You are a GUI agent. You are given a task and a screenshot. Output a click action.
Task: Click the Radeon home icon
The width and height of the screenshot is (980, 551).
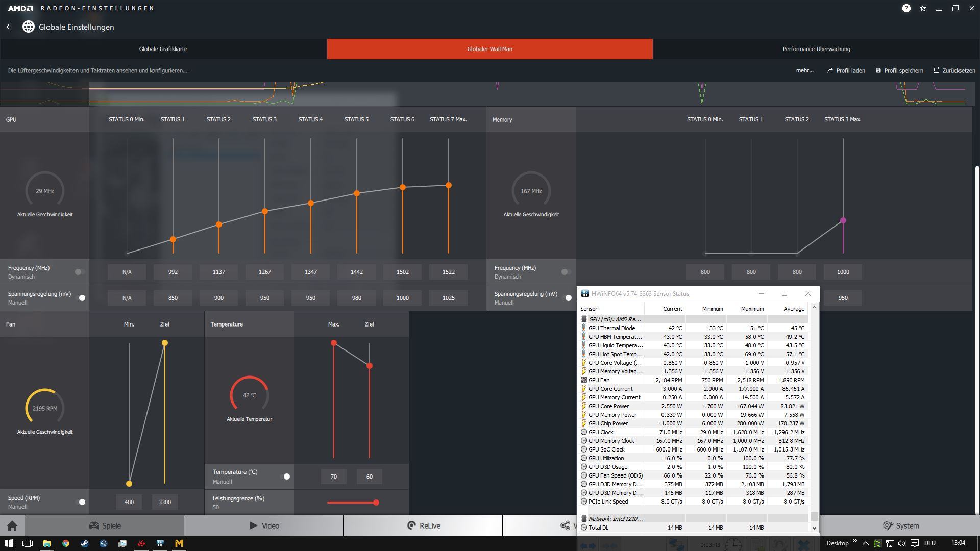(12, 525)
